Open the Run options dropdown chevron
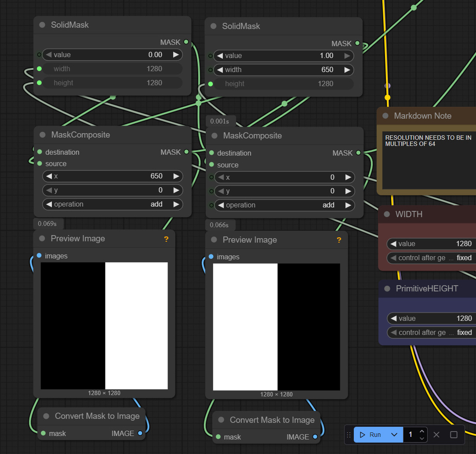Screen dimensions: 476x454 (394, 435)
